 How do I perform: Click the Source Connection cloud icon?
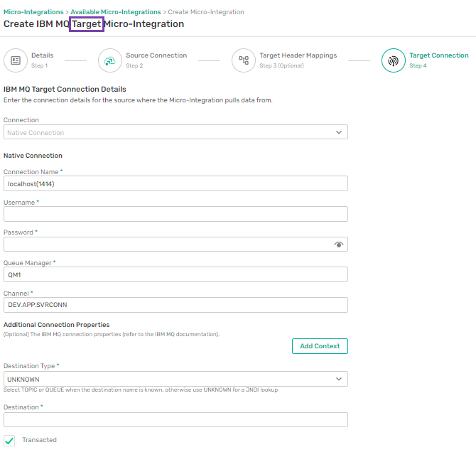(x=110, y=60)
